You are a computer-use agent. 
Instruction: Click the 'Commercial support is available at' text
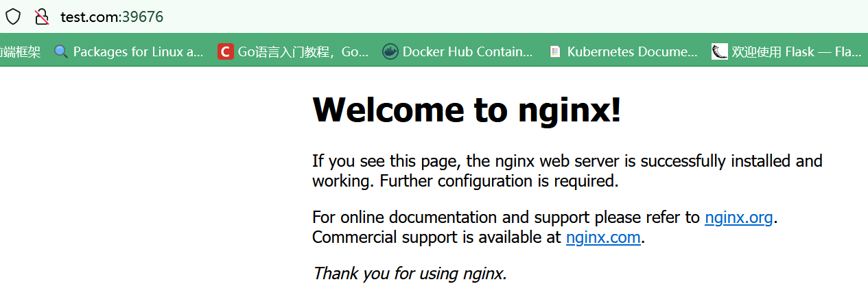[x=436, y=237]
